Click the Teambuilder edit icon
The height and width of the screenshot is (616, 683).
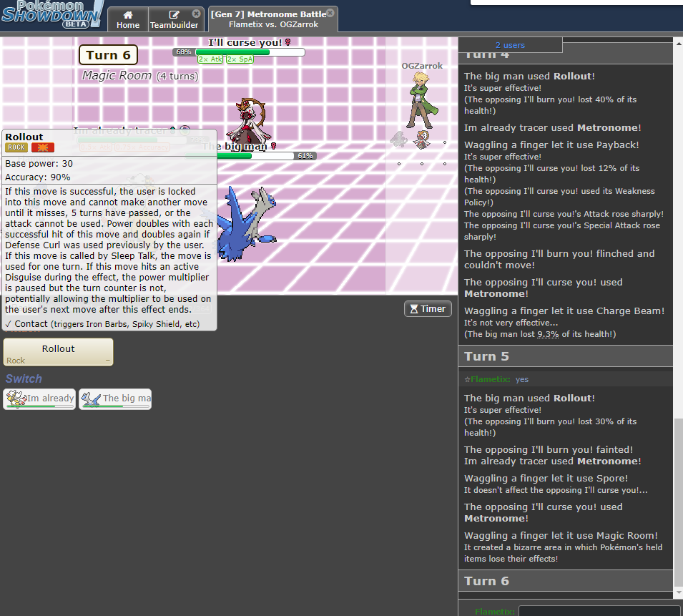point(174,15)
